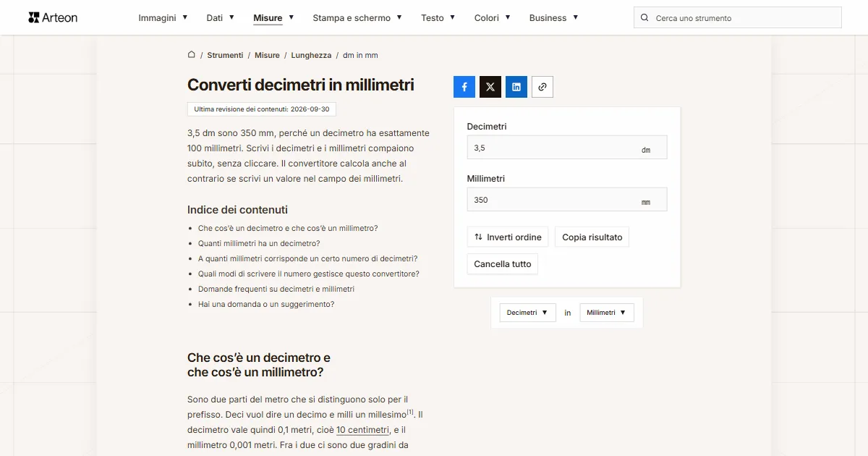The width and height of the screenshot is (868, 456).
Task: Open the Decimetri source unit dropdown
Action: pos(527,313)
